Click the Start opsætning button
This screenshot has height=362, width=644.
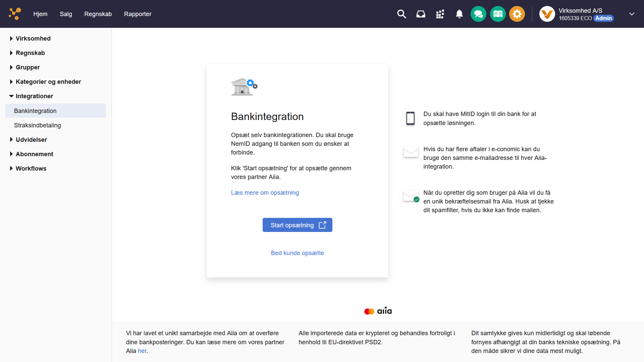pyautogui.click(x=297, y=225)
